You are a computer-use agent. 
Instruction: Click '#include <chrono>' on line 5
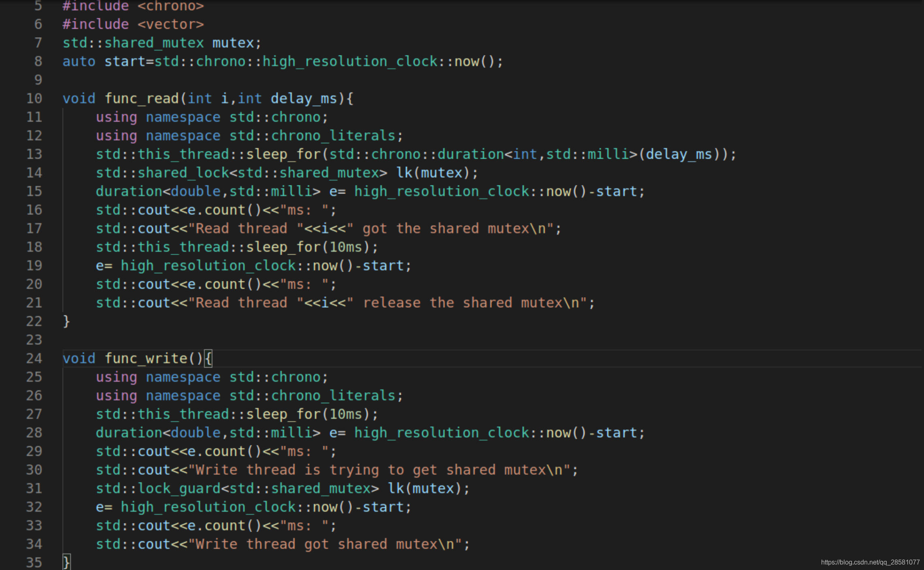(133, 6)
